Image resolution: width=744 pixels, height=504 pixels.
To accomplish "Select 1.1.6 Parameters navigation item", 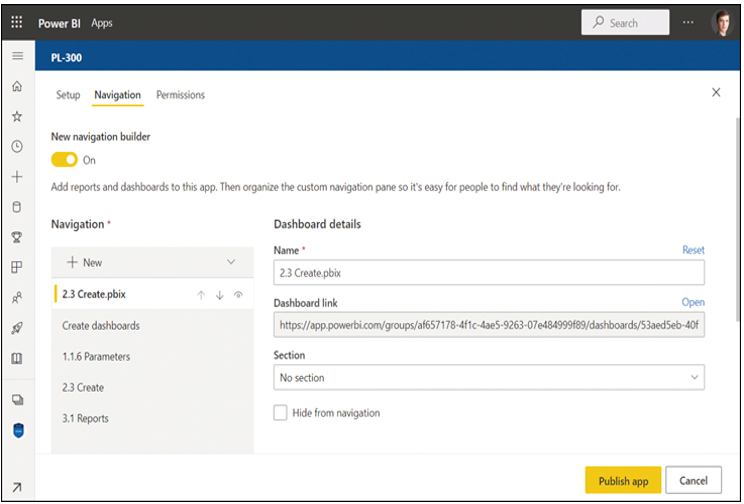I will tap(152, 356).
